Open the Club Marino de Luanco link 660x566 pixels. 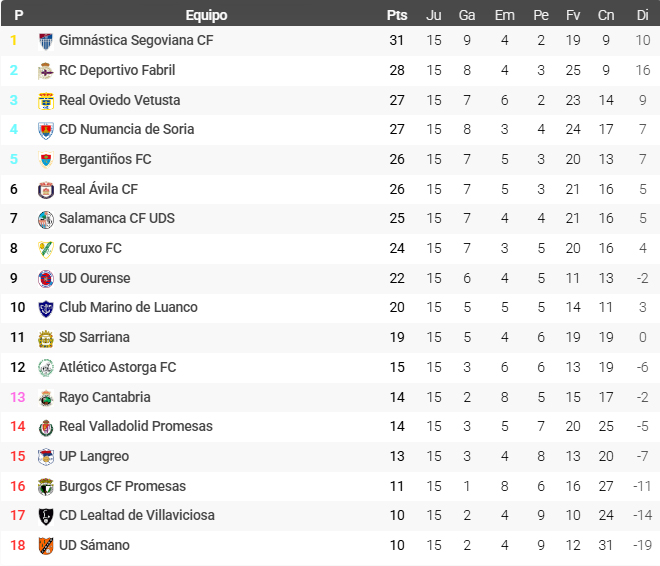128,307
